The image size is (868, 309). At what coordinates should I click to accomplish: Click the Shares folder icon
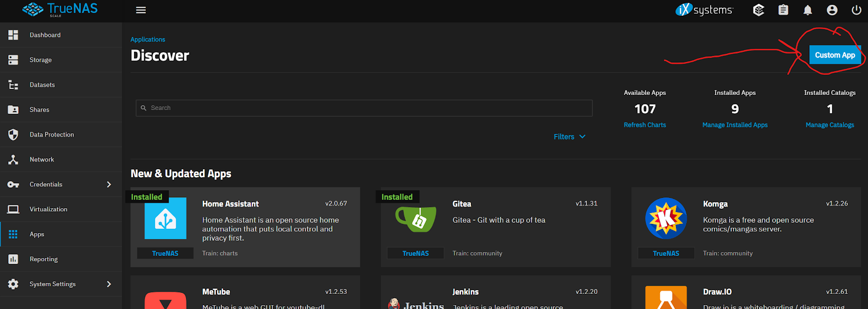tap(14, 110)
